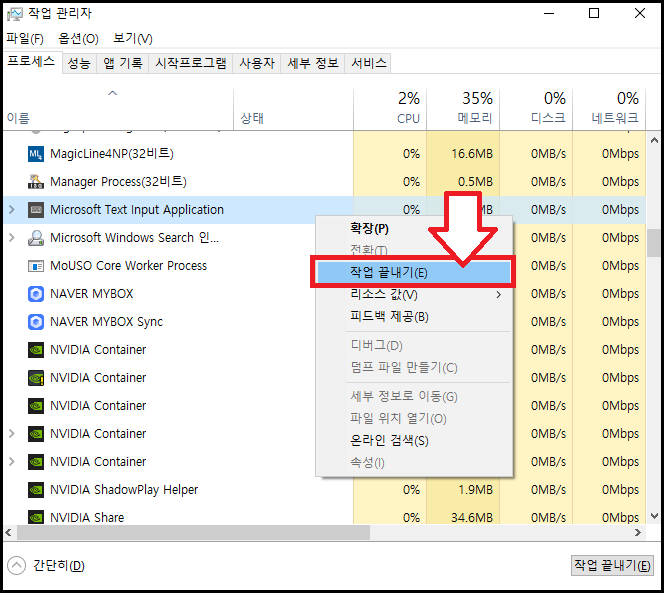Click the NVIDIA Share icon
Image resolution: width=664 pixels, height=593 pixels.
tap(36, 518)
